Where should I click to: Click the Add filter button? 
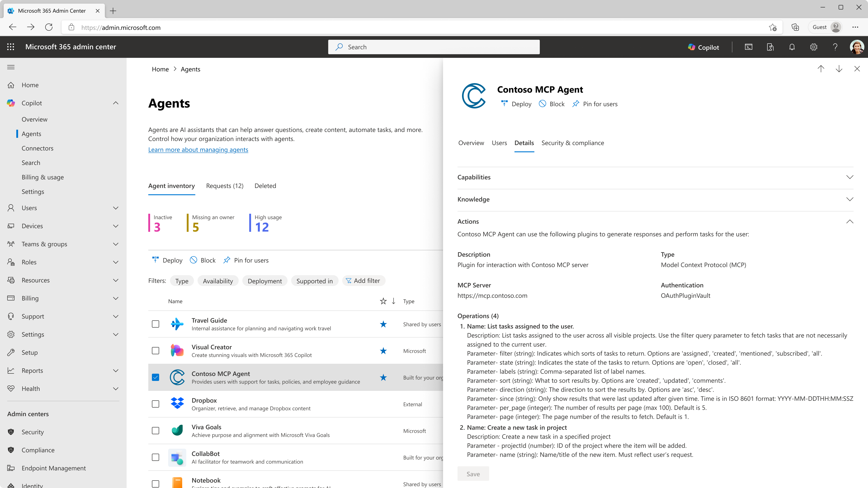tap(363, 281)
